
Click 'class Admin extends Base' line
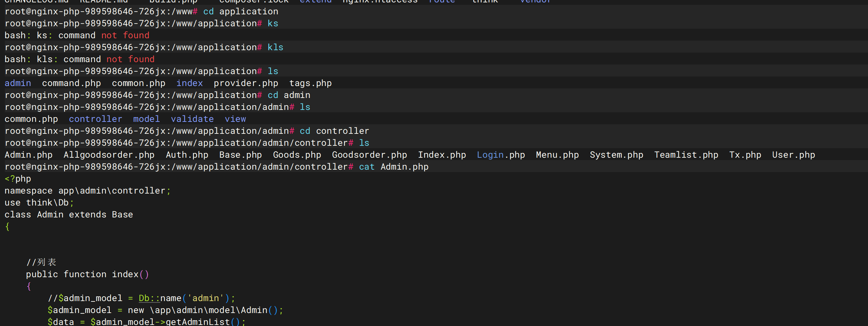[x=69, y=214]
